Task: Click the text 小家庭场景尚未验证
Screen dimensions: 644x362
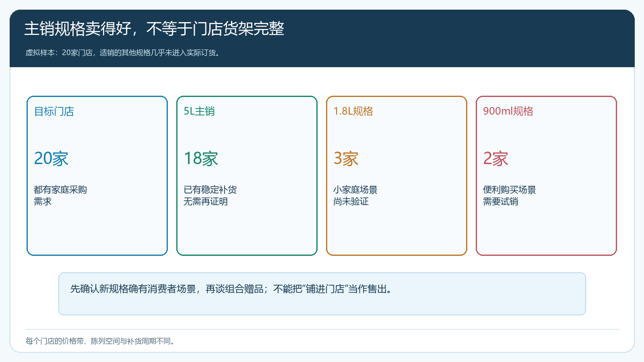Action: click(x=355, y=195)
